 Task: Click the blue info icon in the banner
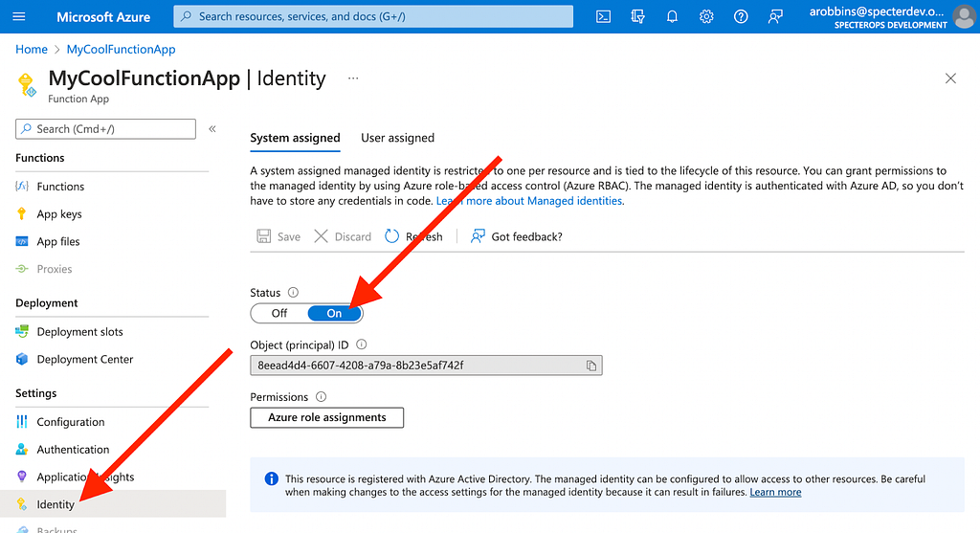pos(271,478)
